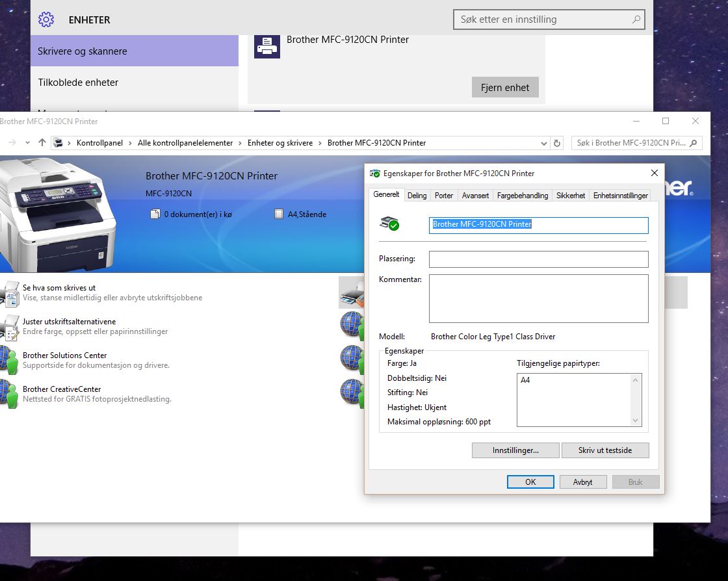Click paper icon beside 'A4,Stående'
The image size is (728, 581).
pyautogui.click(x=279, y=214)
